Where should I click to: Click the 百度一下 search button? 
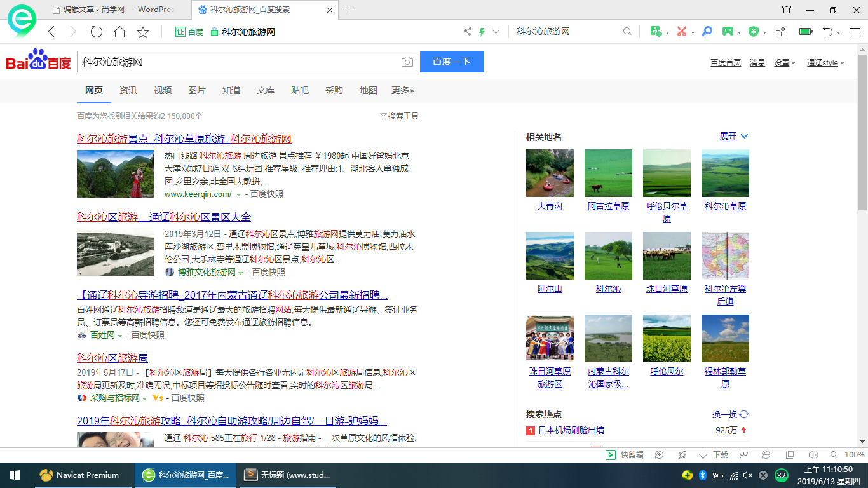click(x=452, y=62)
